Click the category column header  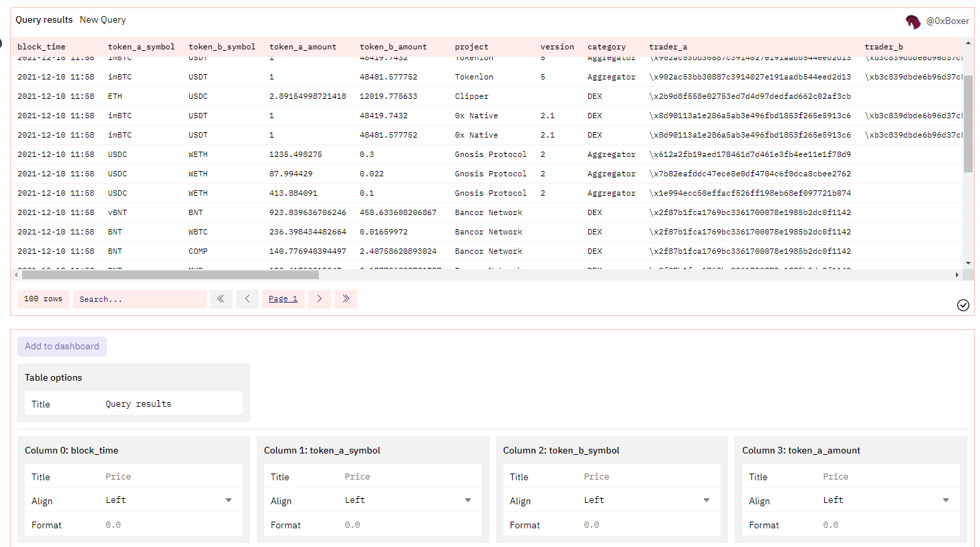click(607, 47)
